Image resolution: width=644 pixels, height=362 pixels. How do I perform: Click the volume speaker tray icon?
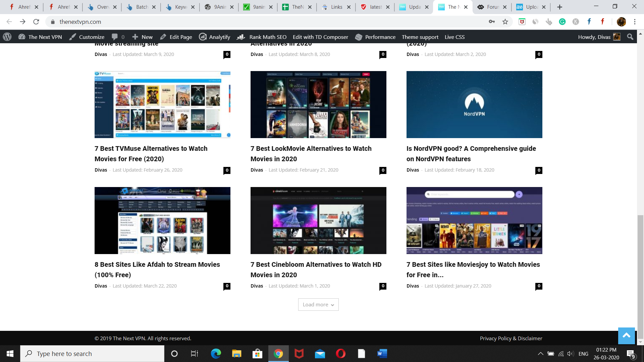[x=570, y=354]
